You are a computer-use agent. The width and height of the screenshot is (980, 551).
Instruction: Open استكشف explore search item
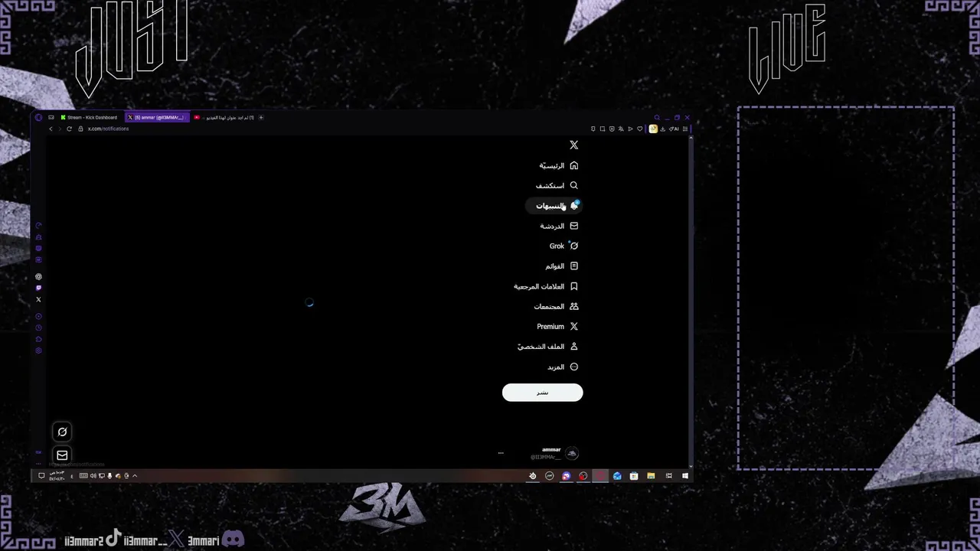point(557,185)
